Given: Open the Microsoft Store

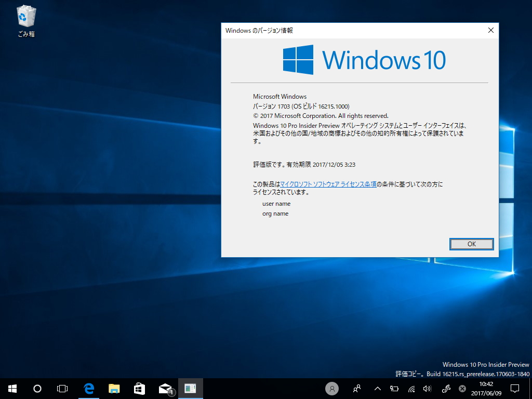Looking at the screenshot, I should [139, 389].
